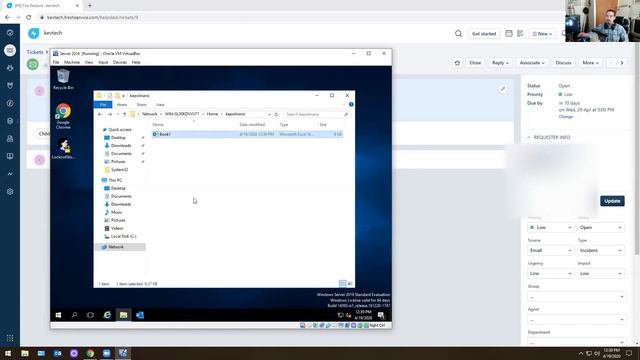Screen dimensions: 640x360
Task: Go to the next ticket arrow
Action: [x=622, y=63]
